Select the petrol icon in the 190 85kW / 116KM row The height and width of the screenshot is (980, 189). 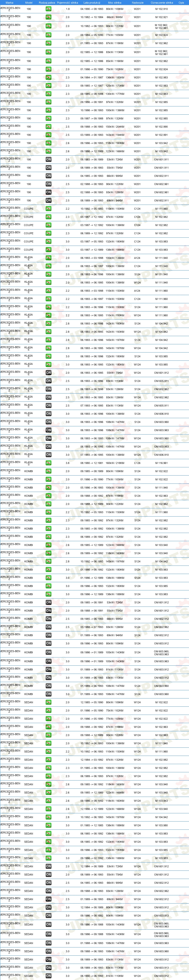(48, 61)
